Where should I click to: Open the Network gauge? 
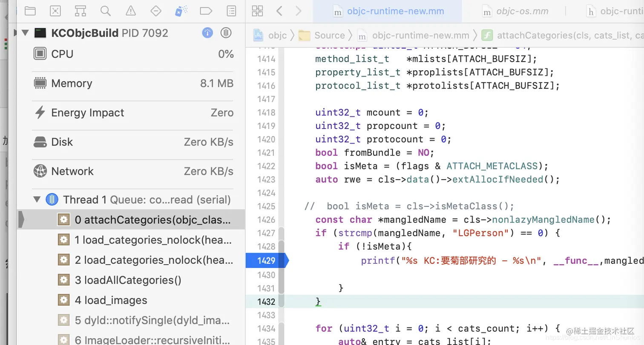coord(133,171)
